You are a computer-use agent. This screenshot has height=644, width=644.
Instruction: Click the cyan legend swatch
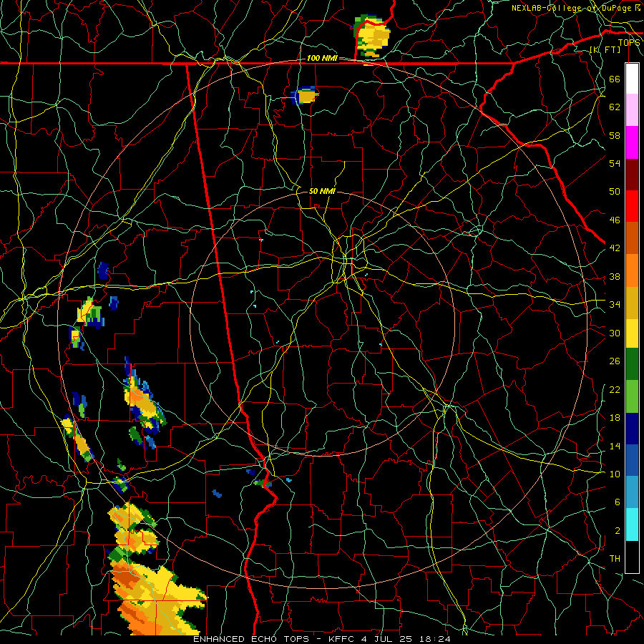(632, 524)
